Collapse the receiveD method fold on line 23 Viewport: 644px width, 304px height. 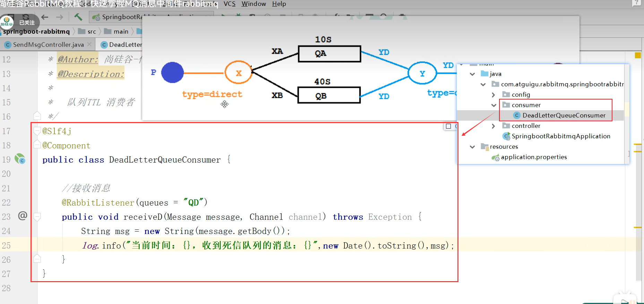pos(37,217)
